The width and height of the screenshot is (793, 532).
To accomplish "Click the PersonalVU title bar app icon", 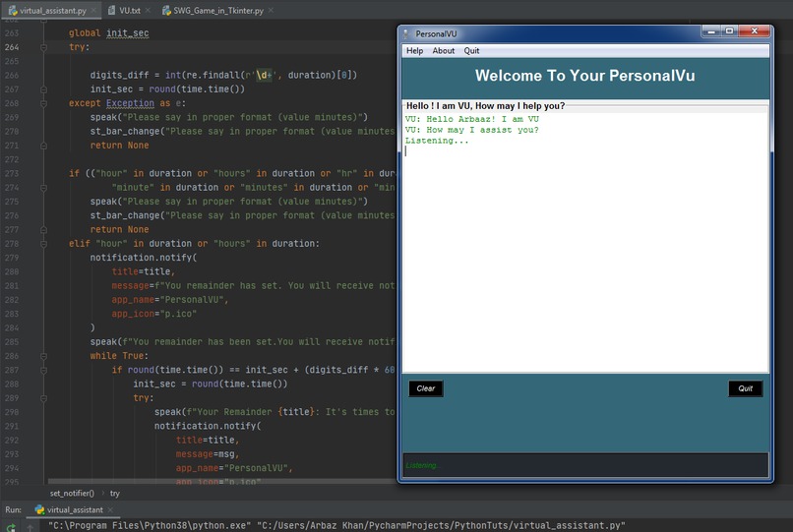I will pos(405,33).
